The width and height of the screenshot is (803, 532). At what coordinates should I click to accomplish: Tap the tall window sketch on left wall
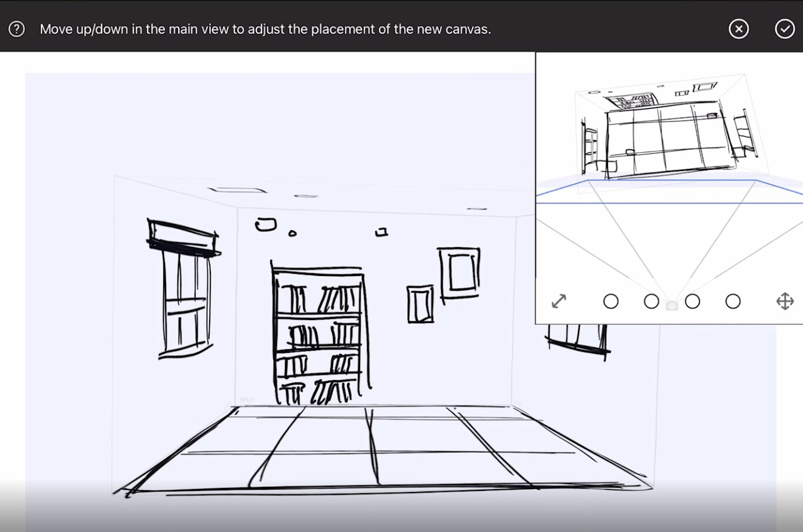pyautogui.click(x=183, y=288)
